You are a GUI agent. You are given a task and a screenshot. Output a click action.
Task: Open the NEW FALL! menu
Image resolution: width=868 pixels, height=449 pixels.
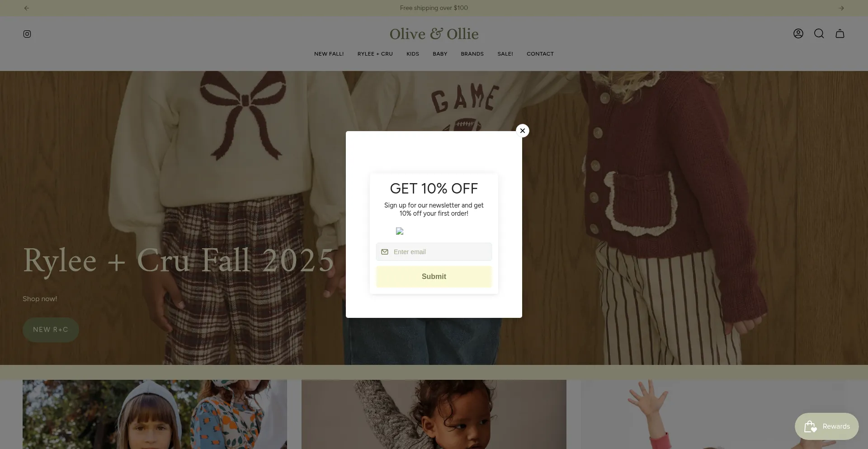tap(329, 54)
